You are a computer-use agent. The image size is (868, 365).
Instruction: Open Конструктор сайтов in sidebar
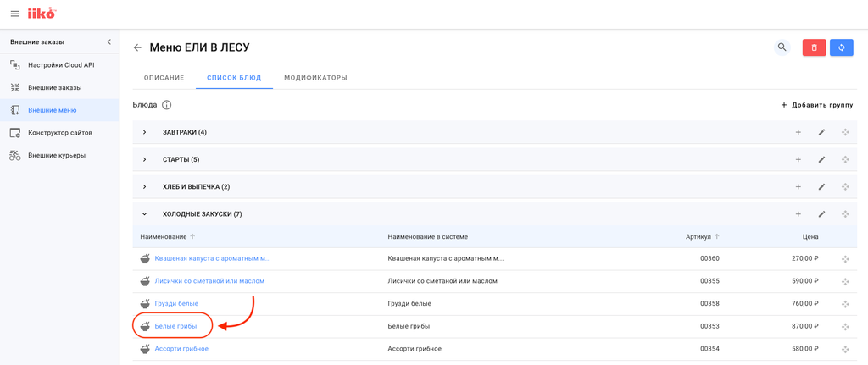60,133
